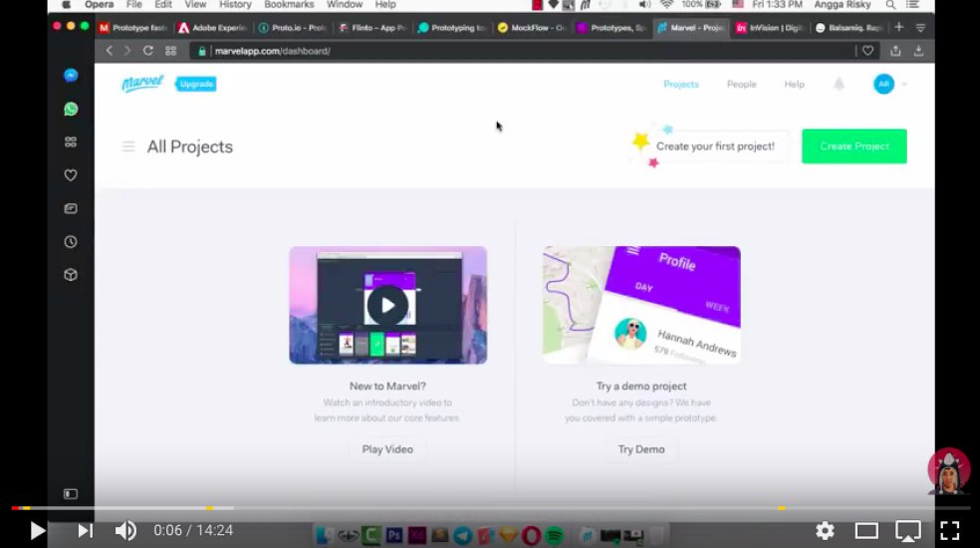Click the marvelapp.com address bar

point(525,51)
